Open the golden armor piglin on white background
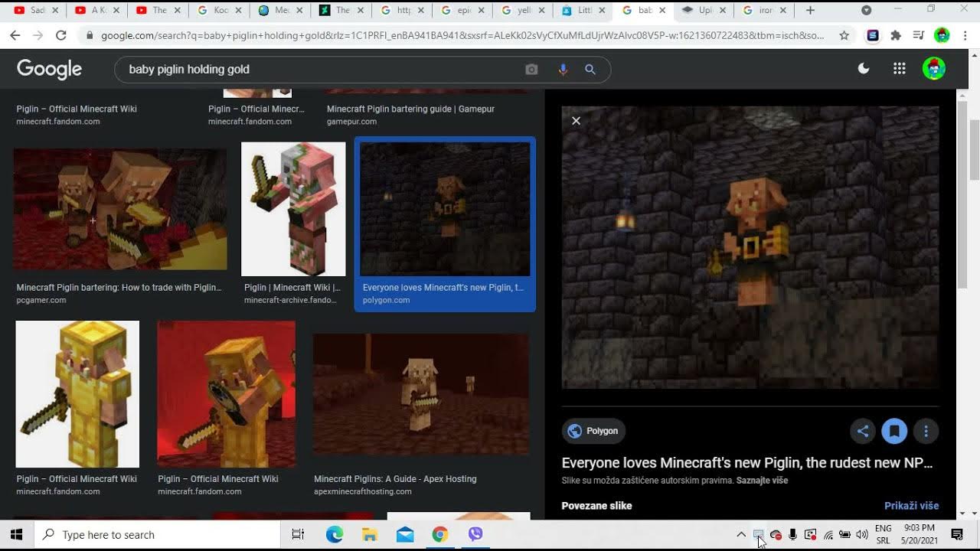980x551 pixels. coord(77,394)
